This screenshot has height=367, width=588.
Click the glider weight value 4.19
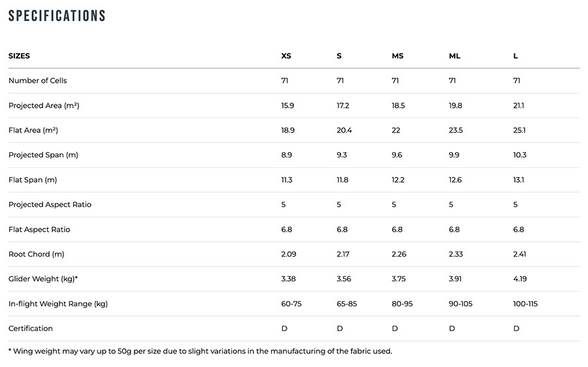[x=520, y=279]
